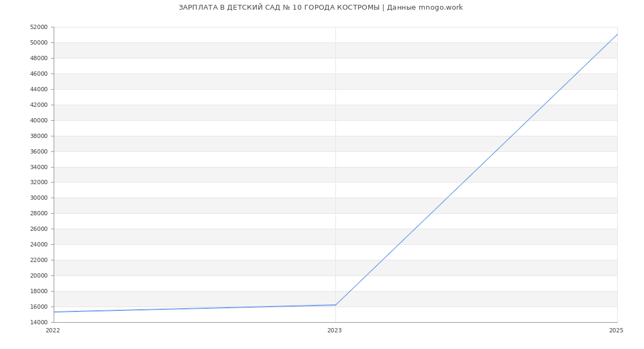644x349 pixels.
Task: Select the line's data point at 2023
Action: coord(335,305)
